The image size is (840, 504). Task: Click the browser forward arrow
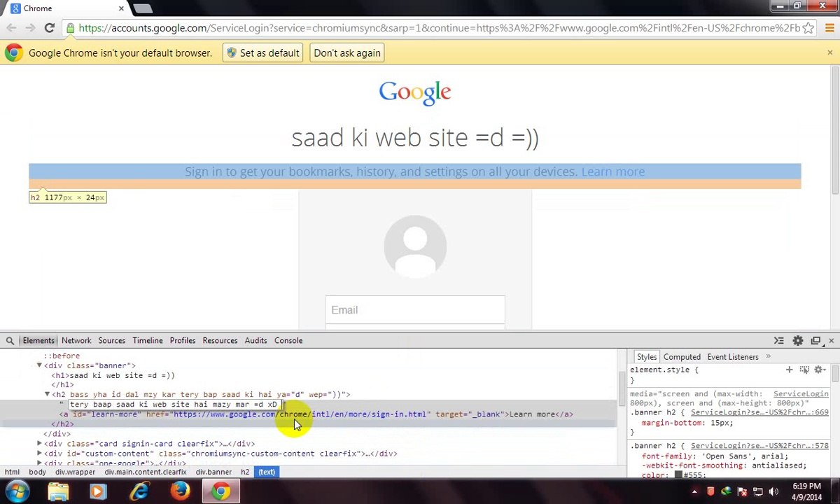30,28
